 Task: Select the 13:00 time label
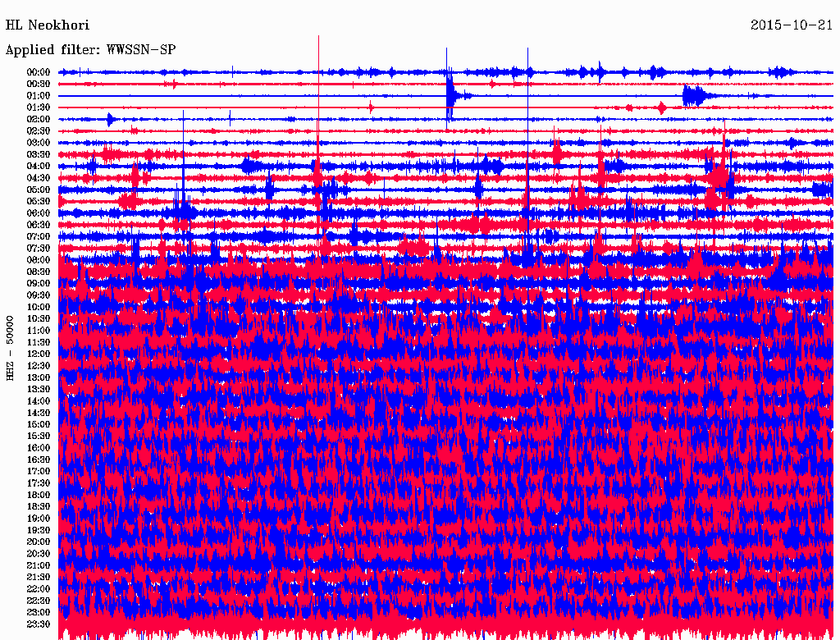39,377
